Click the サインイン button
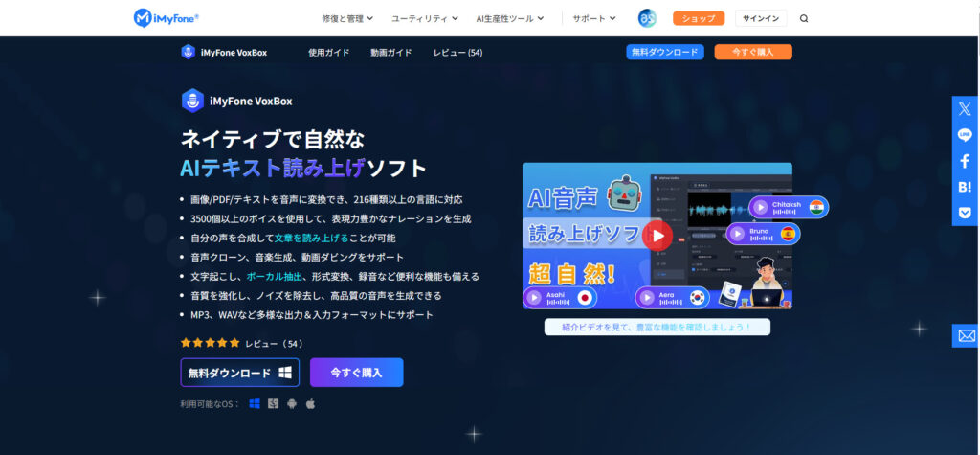Image resolution: width=980 pixels, height=455 pixels. click(761, 18)
